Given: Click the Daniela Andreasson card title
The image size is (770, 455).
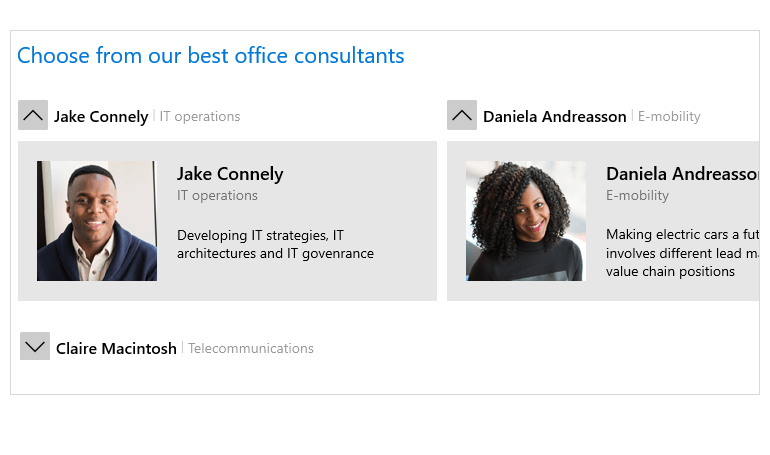Looking at the screenshot, I should (x=683, y=174).
